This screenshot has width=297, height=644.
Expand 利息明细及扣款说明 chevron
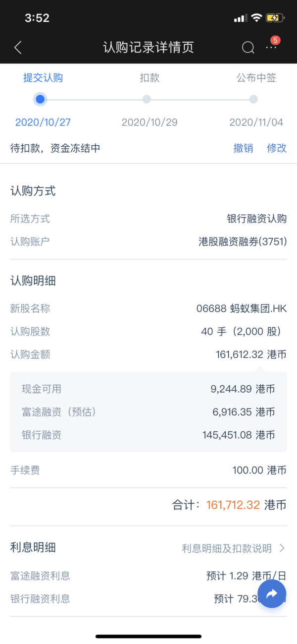(282, 548)
